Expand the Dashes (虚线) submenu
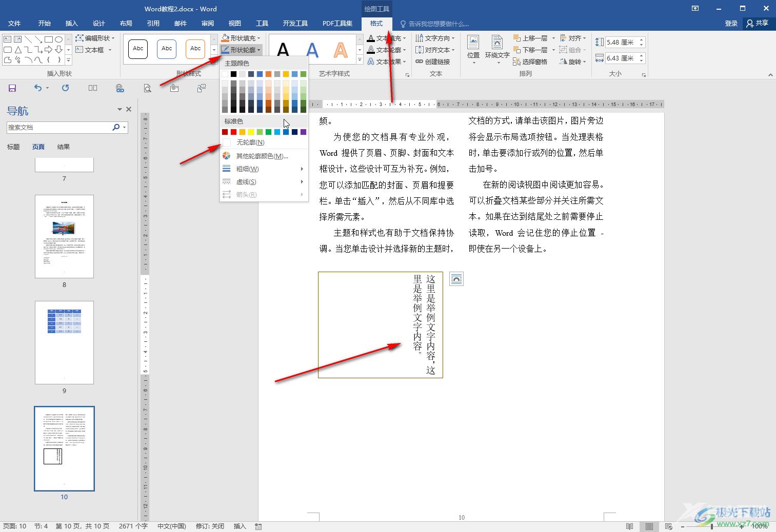Screen dimensions: 776x532 [x=264, y=182]
